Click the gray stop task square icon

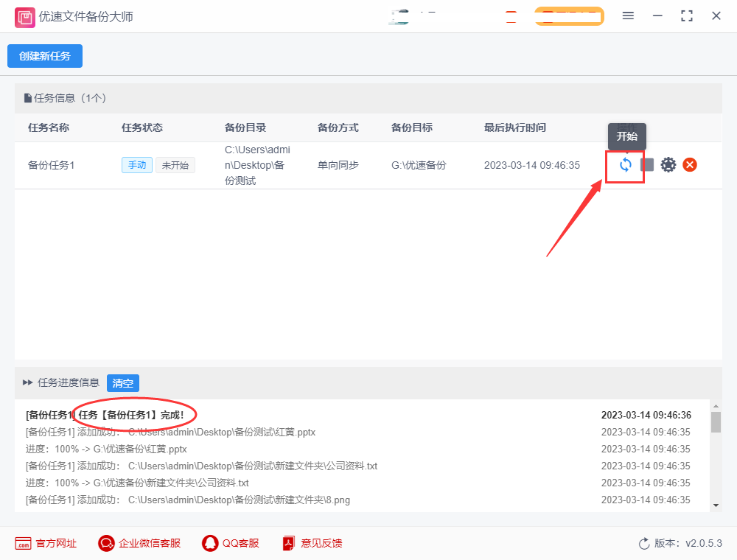[647, 165]
